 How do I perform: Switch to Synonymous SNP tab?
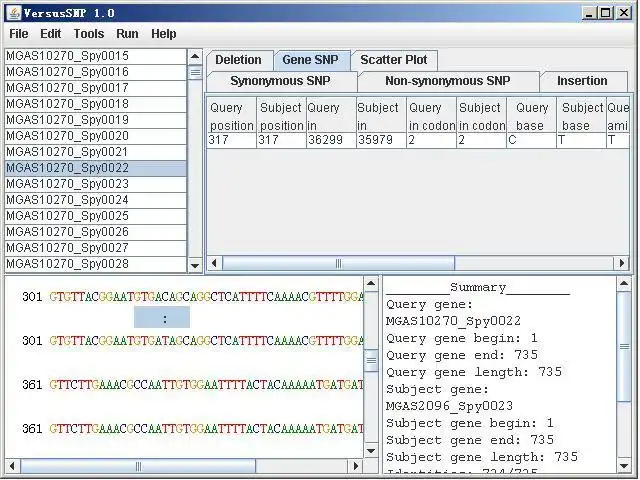[280, 81]
